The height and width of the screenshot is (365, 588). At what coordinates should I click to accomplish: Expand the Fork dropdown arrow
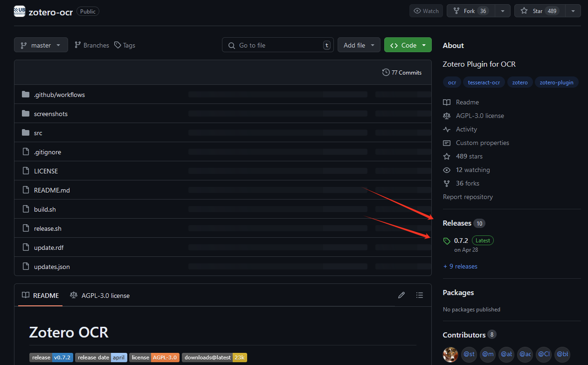[x=502, y=11]
